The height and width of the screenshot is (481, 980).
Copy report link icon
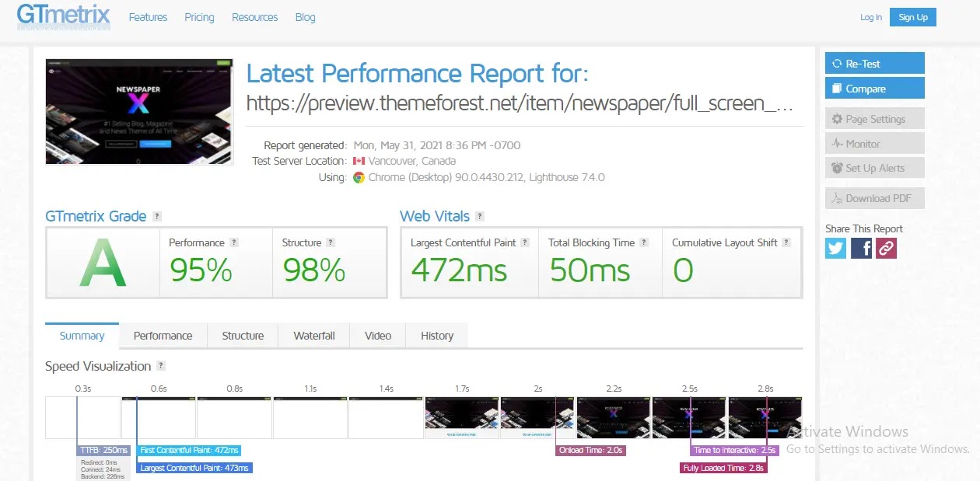[887, 248]
